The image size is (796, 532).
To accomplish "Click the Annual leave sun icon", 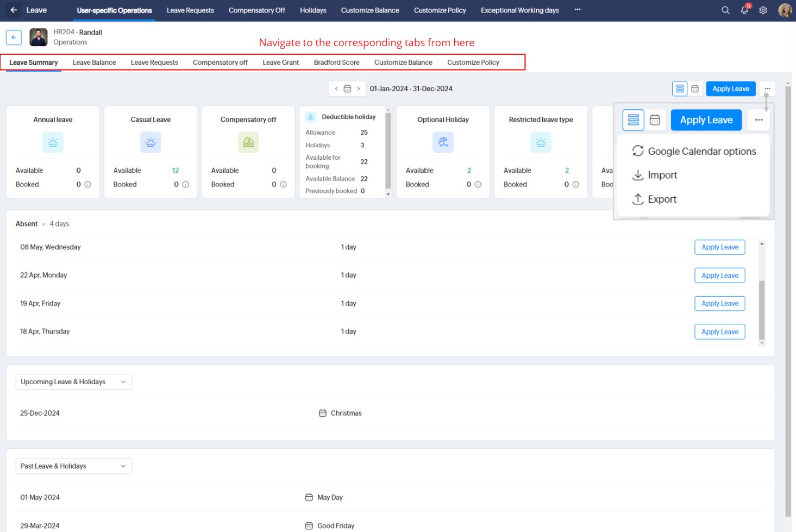I will tap(53, 142).
